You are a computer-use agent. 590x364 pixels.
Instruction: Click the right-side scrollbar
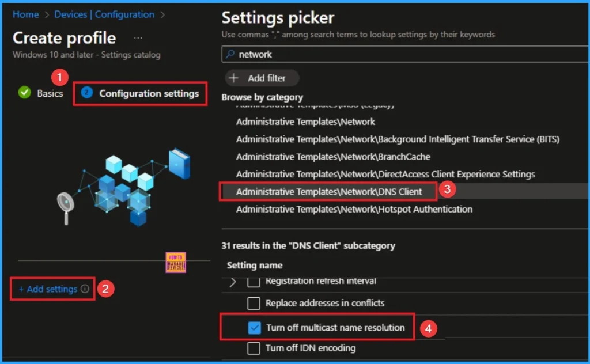tap(586, 173)
